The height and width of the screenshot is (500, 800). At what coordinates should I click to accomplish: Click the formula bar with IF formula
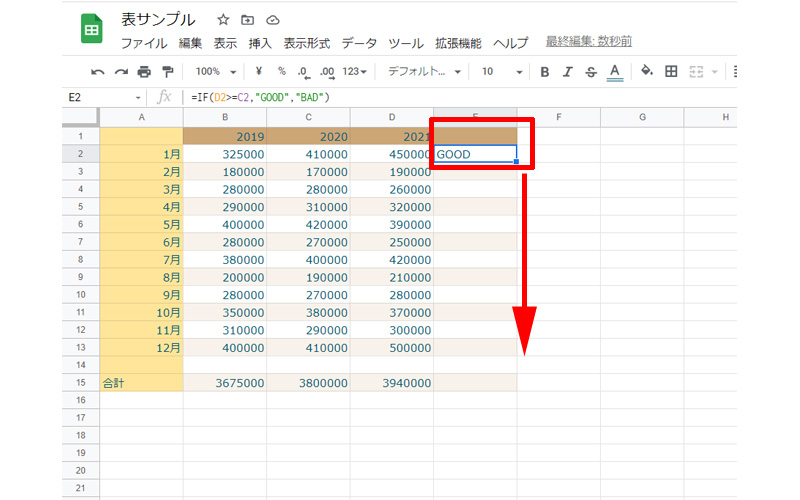[x=462, y=97]
